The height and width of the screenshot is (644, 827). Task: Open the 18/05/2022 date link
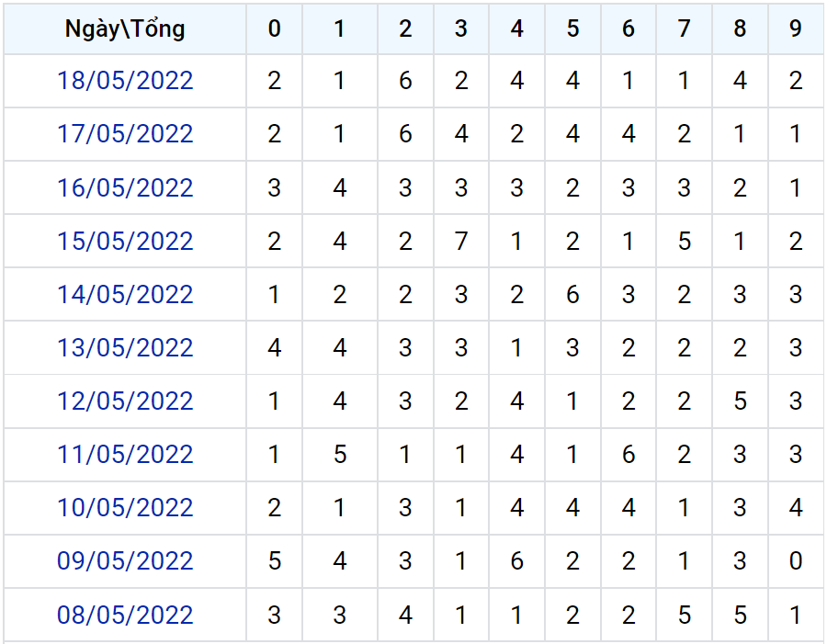(125, 81)
